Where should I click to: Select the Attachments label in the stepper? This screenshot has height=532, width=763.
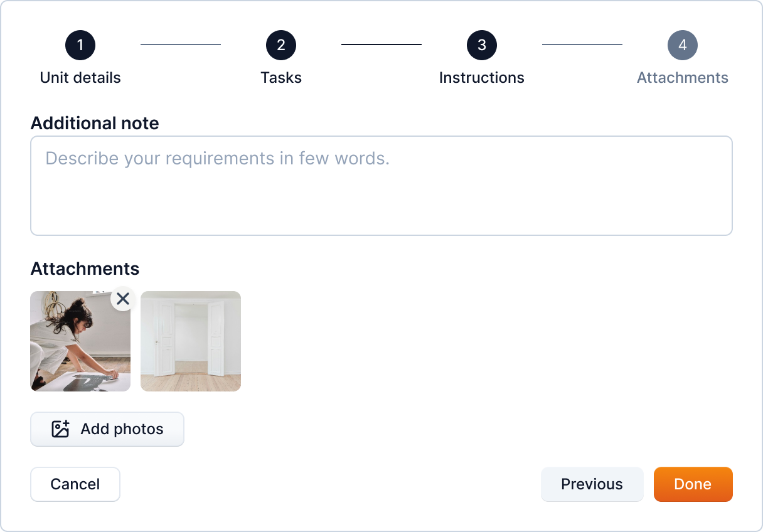683,78
